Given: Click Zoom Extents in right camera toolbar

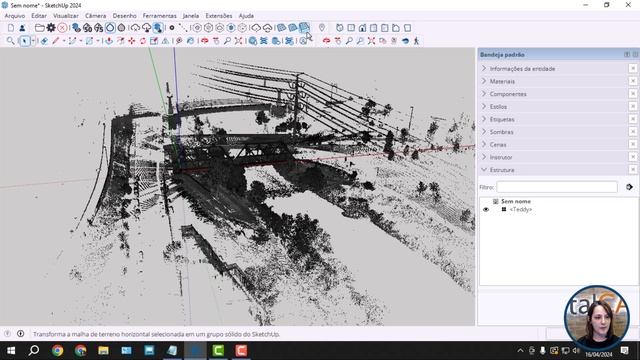Looking at the screenshot, I should point(371,41).
